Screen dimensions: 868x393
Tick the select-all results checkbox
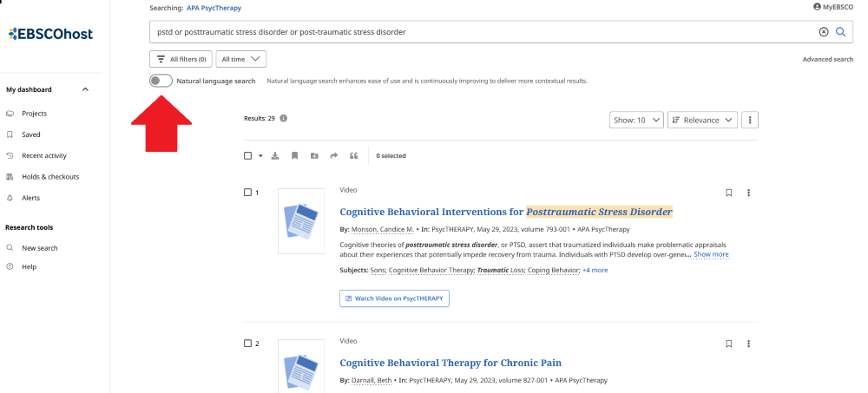click(x=247, y=156)
